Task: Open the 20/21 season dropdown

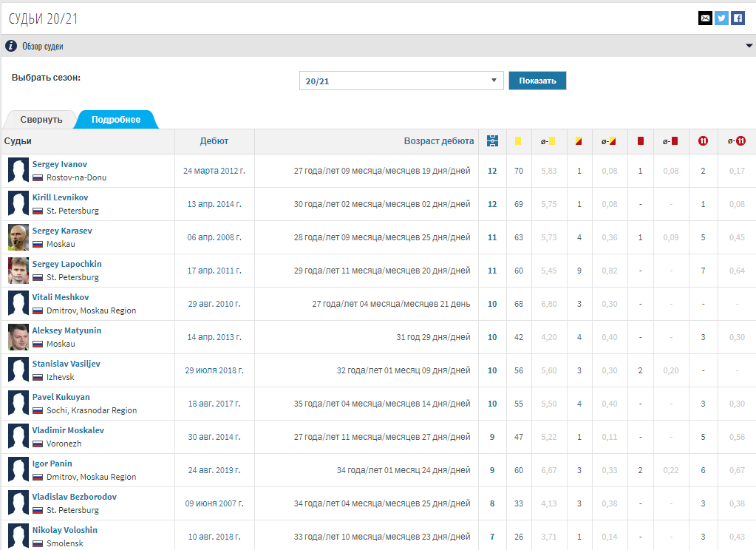Action: (401, 81)
